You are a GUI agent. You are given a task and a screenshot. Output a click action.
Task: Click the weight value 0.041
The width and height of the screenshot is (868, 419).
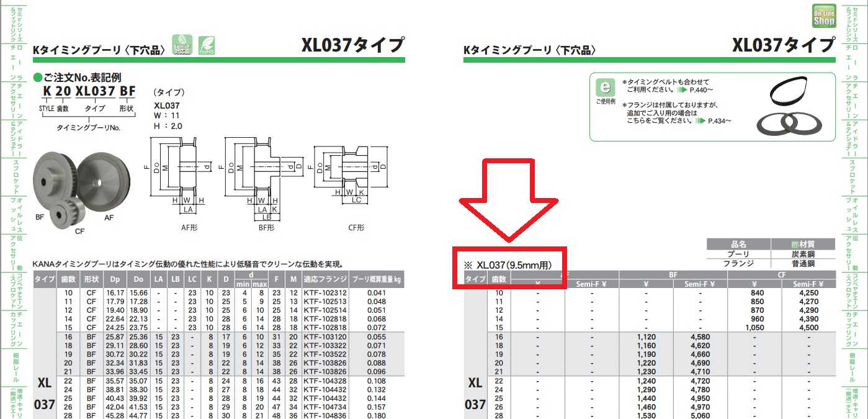(x=377, y=292)
